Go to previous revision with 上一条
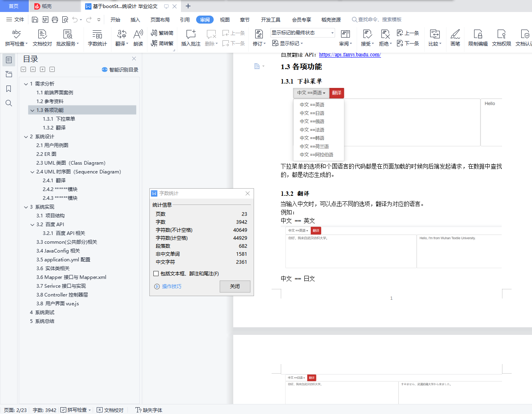 pos(408,33)
